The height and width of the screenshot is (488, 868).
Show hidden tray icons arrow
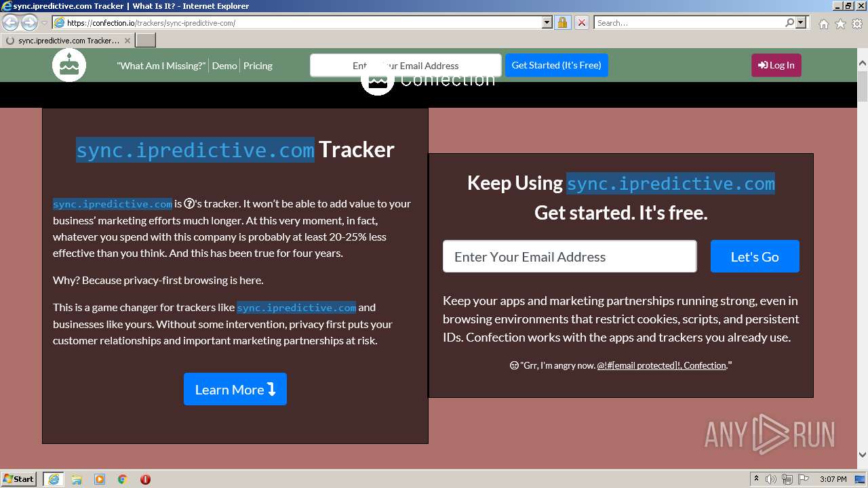(757, 479)
